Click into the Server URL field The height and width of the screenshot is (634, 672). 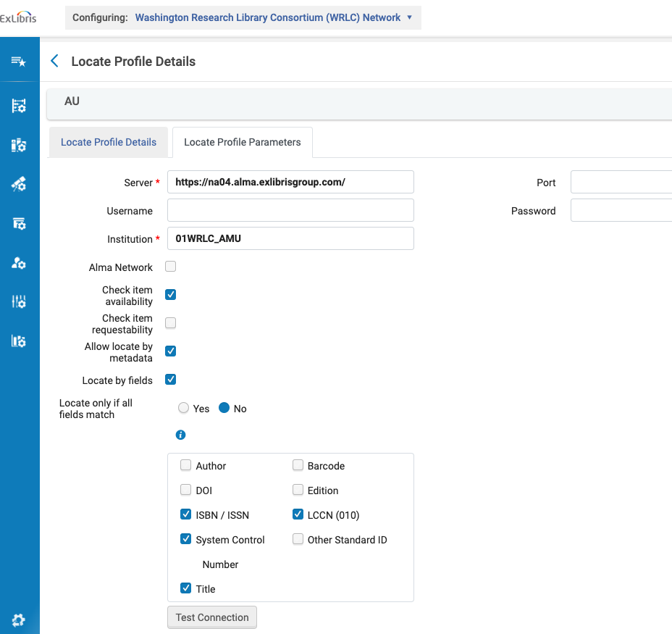point(290,182)
